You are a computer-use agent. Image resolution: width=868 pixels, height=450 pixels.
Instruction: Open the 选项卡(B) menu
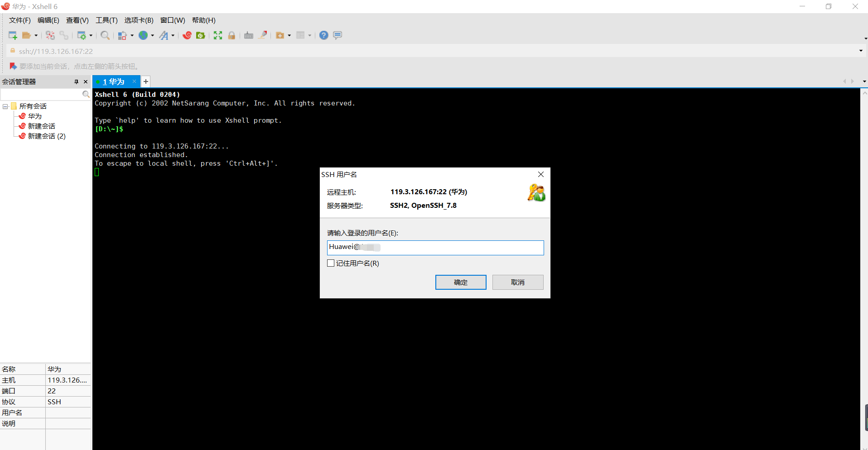139,20
